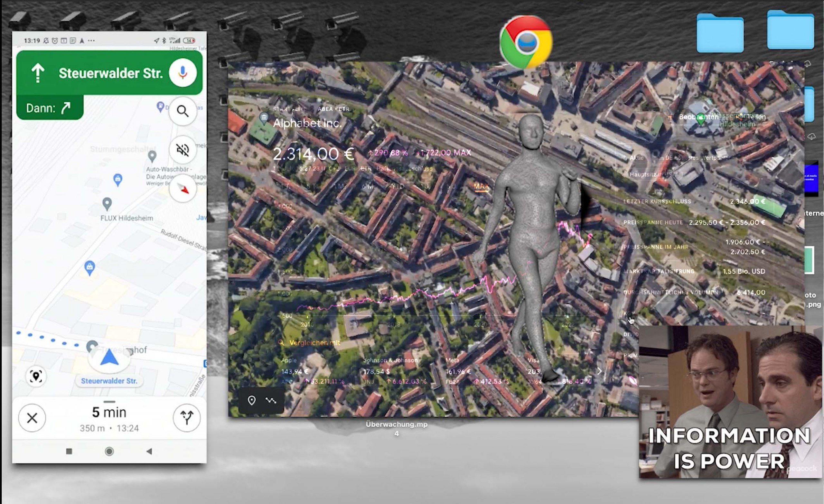This screenshot has width=824, height=504.
Task: Select the 1M time range tab
Action: [341, 186]
